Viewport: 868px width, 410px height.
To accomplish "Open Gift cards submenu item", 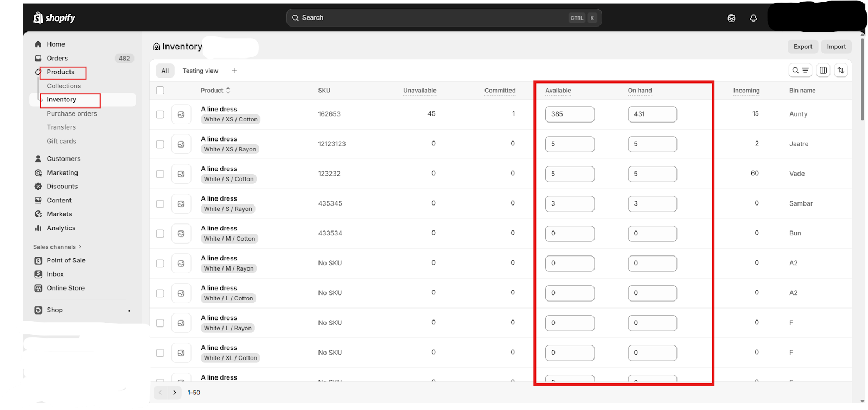I will [x=61, y=142].
